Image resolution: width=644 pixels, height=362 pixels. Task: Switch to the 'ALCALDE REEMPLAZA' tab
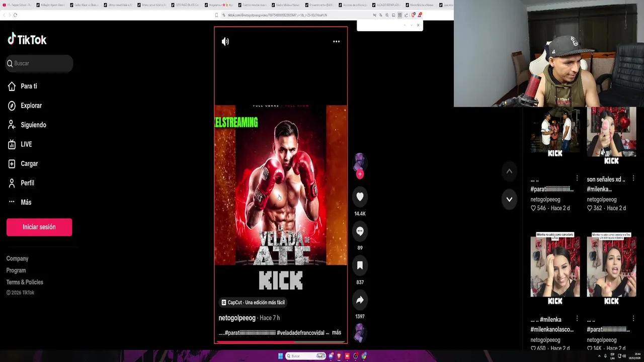(386, 5)
